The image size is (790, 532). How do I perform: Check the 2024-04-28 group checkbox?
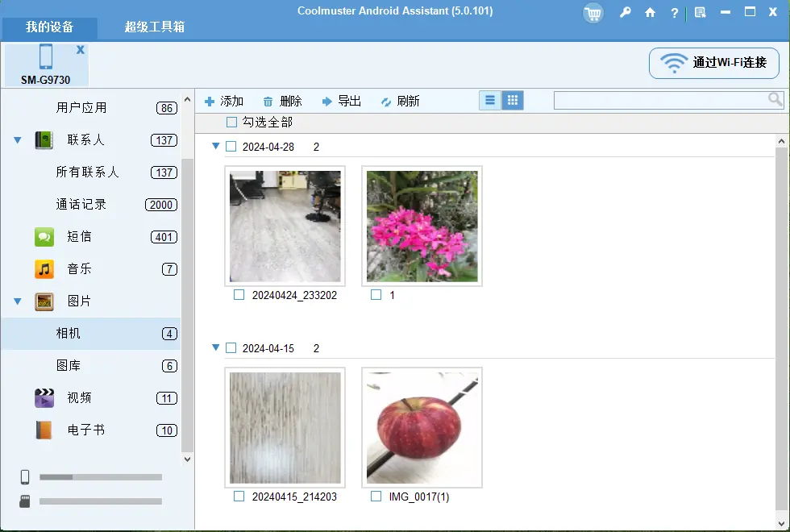point(231,147)
